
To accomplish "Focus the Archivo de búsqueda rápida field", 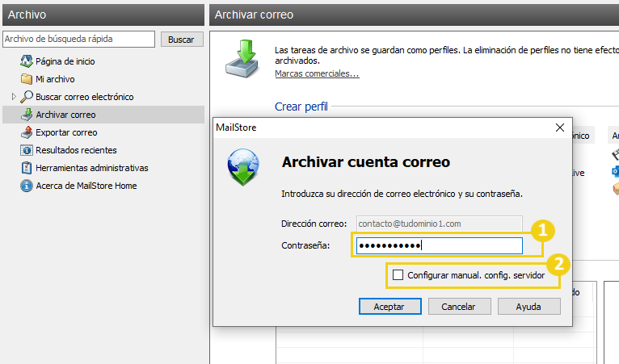I will point(78,39).
